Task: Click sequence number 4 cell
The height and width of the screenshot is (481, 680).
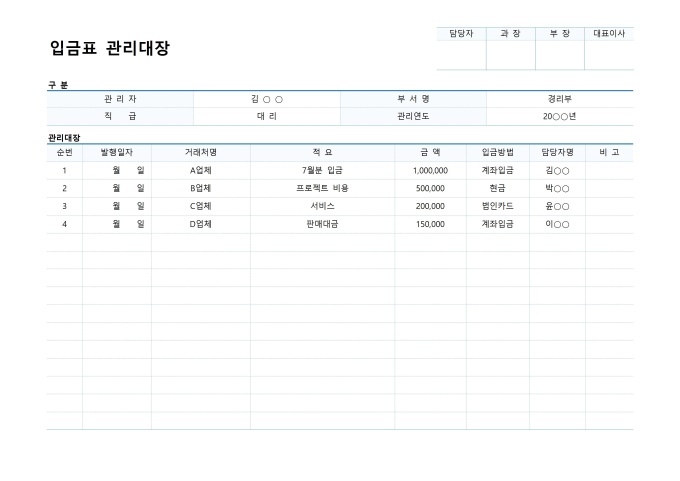Action: (65, 224)
